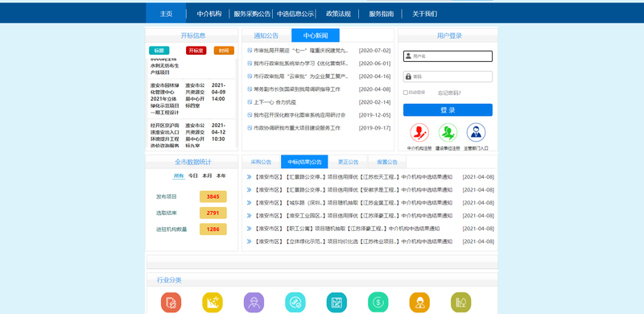
Task: Open the 废置公告 tab
Action: point(387,162)
